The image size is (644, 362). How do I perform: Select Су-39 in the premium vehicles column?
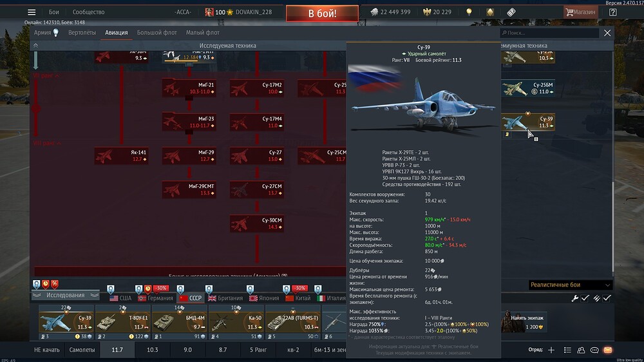coord(528,122)
